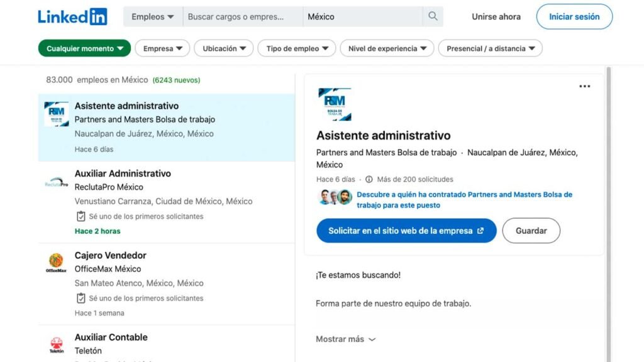Screen dimensions: 644x362
Task: Click the Iniciar sesión button
Action: point(574,17)
